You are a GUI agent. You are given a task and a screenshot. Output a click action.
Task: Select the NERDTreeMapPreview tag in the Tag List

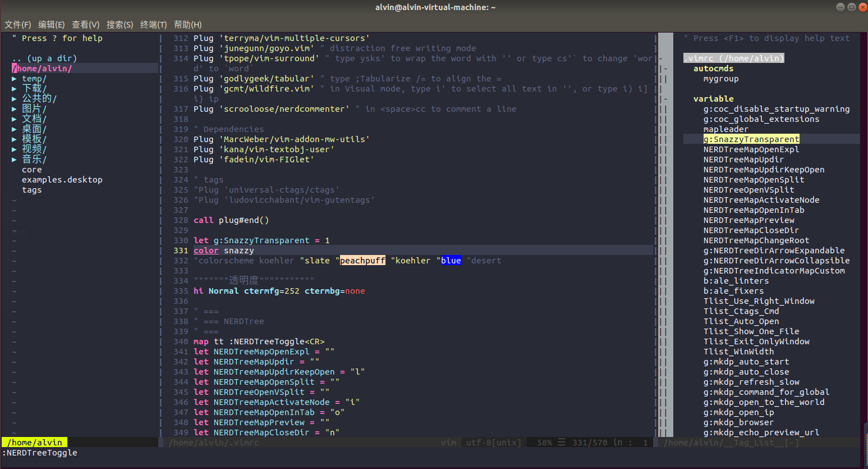[x=749, y=220]
